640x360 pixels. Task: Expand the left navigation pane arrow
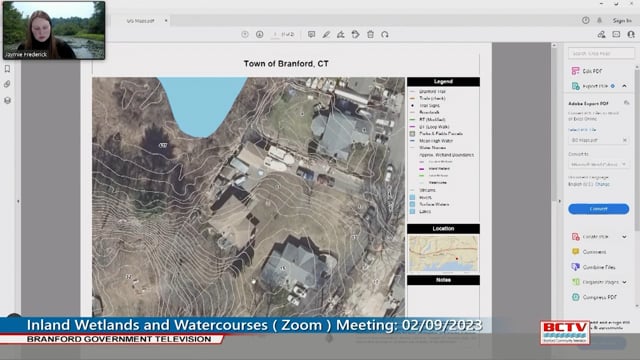(18, 201)
